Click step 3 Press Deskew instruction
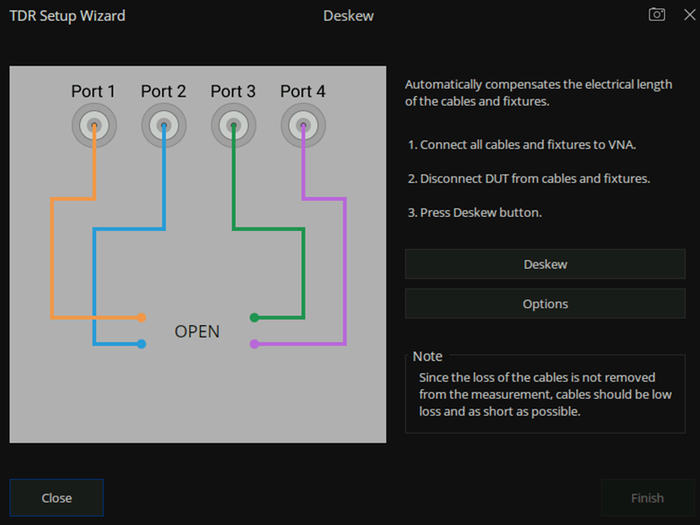700x525 pixels. pos(475,212)
